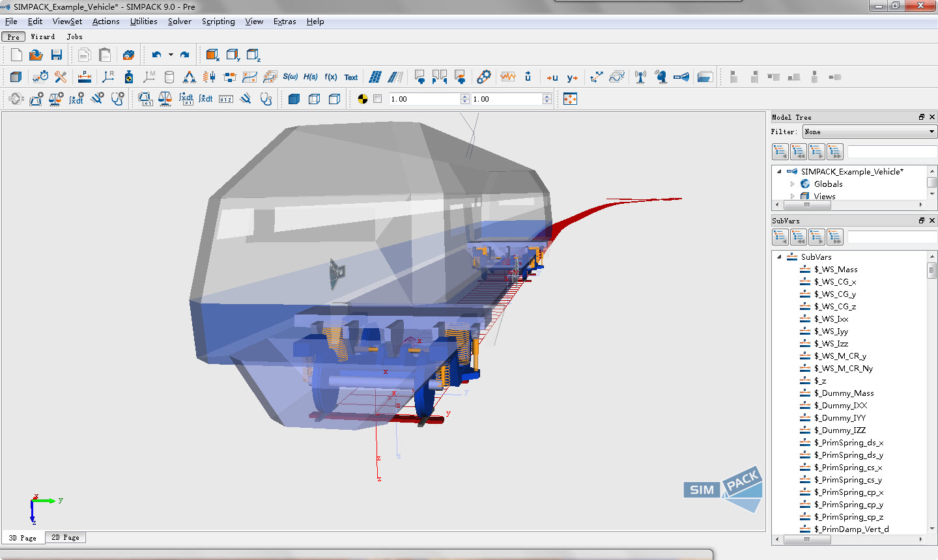This screenshot has width=938, height=560.
Task: Switch to the Wizard tab
Action: (x=43, y=37)
